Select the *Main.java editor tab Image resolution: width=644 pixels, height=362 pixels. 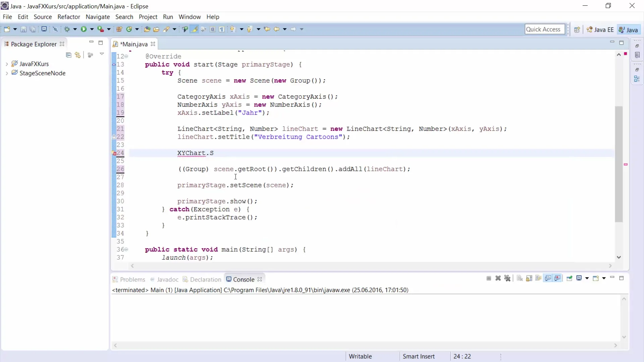click(x=134, y=44)
